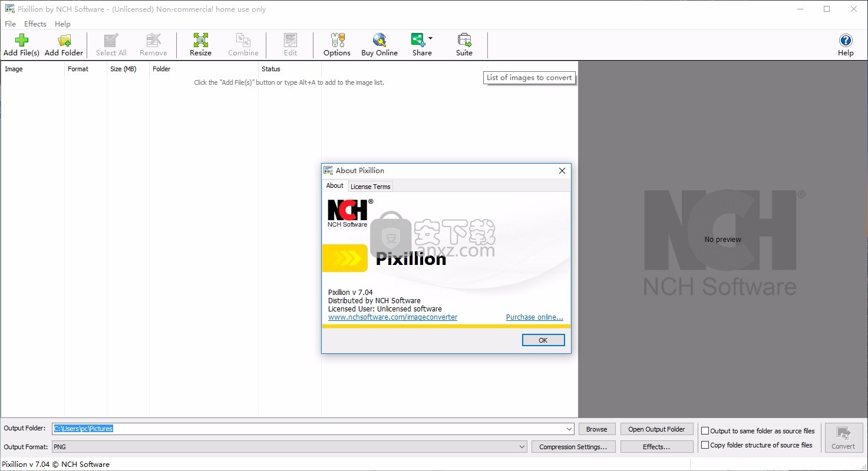The height and width of the screenshot is (471, 868).
Task: Click the Purchase online link
Action: [534, 317]
